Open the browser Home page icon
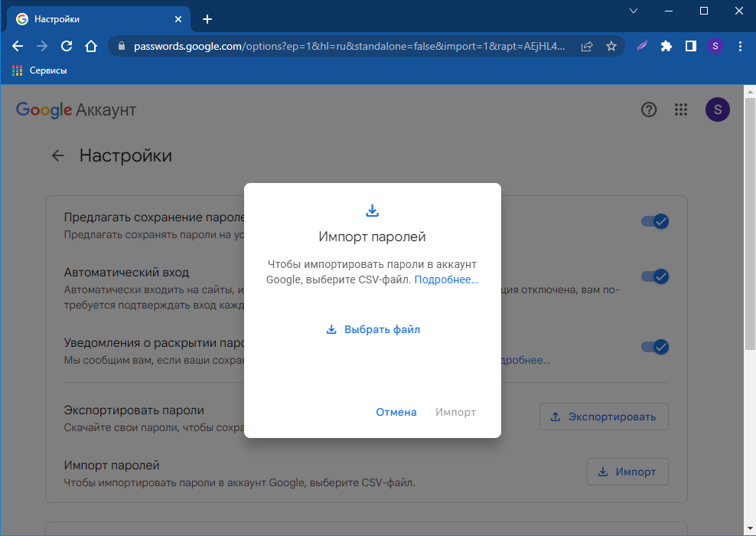 tap(90, 46)
